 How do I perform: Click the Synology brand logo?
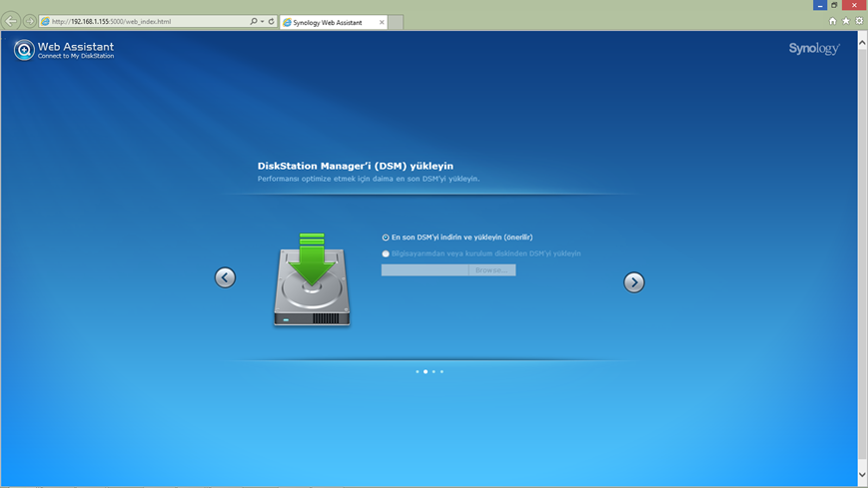814,49
